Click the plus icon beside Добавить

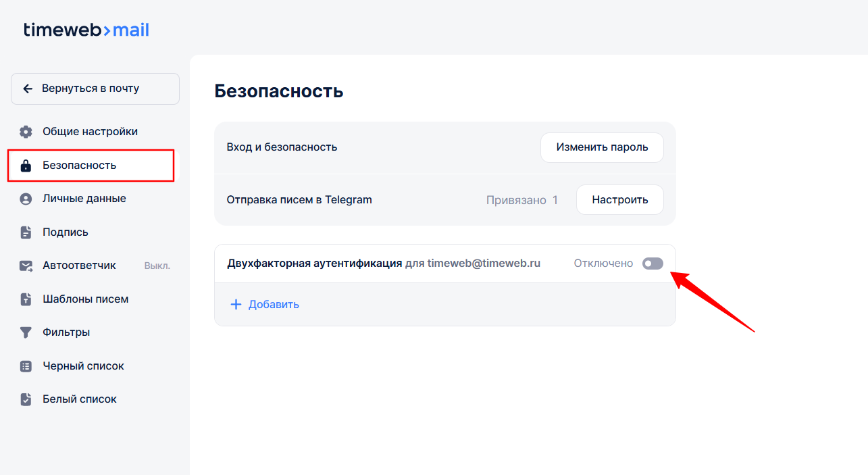click(236, 305)
